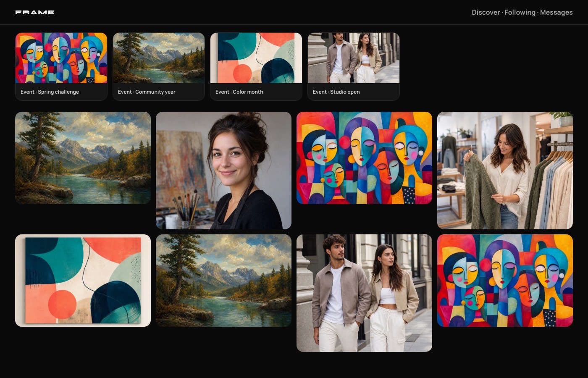
Task: Click the FRAME logo
Action: click(35, 12)
